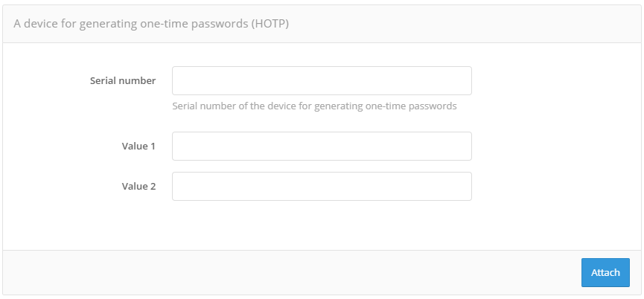This screenshot has width=644, height=299.
Task: Click the Attach button
Action: (605, 272)
